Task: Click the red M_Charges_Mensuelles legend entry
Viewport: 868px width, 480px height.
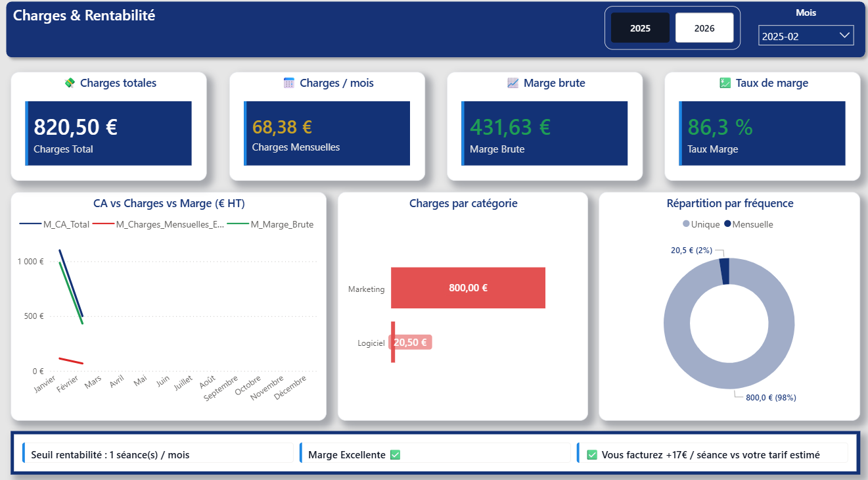Action: point(159,224)
